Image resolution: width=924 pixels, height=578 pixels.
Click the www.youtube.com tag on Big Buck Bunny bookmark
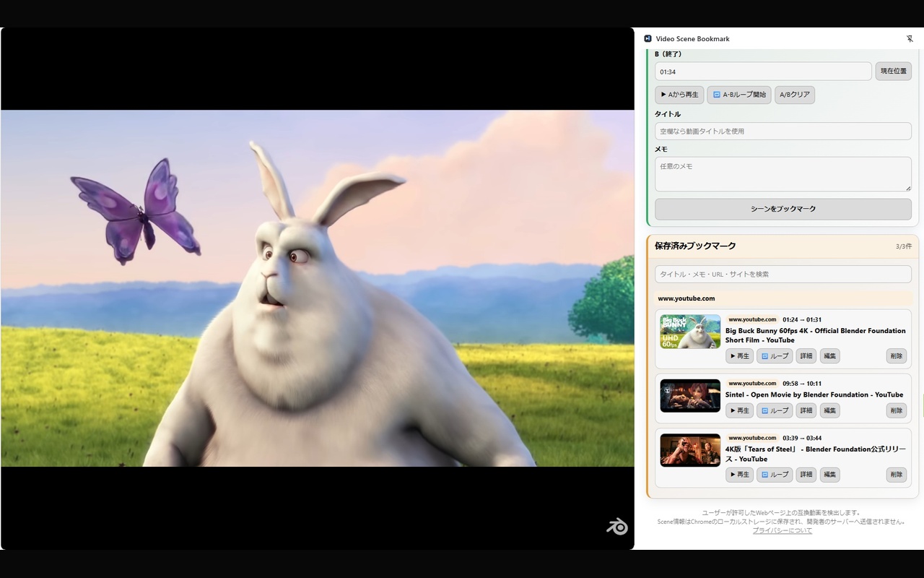tap(752, 319)
